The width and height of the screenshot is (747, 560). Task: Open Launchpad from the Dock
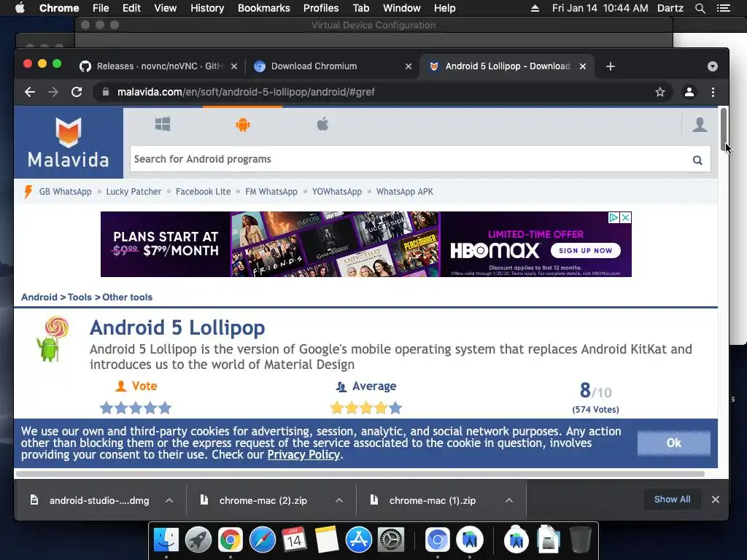(x=198, y=540)
